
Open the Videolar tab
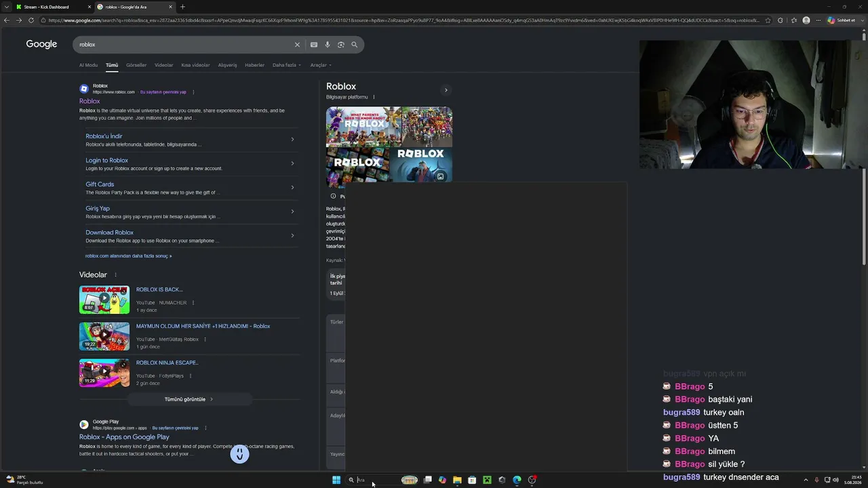[164, 65]
